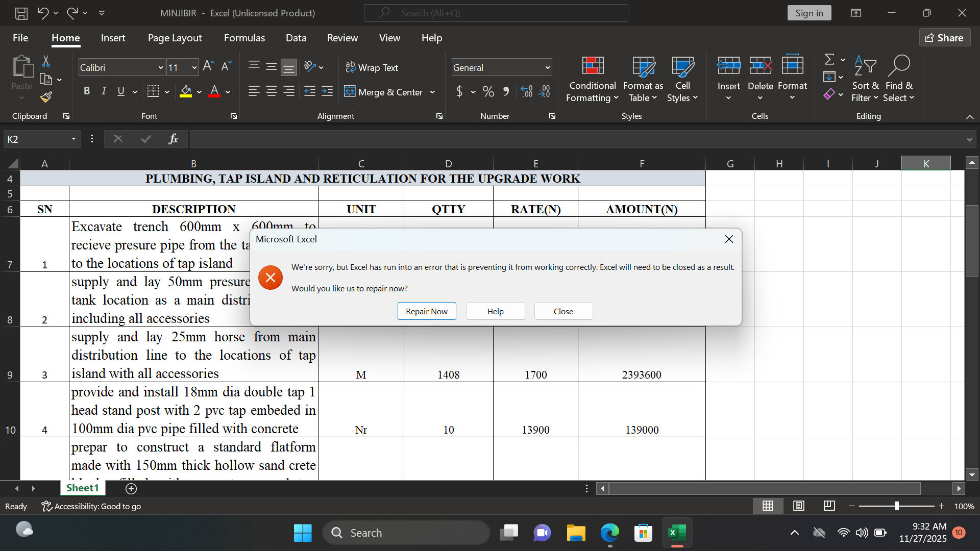Click Find & Select
The height and width of the screenshot is (551, 980).
pyautogui.click(x=899, y=79)
